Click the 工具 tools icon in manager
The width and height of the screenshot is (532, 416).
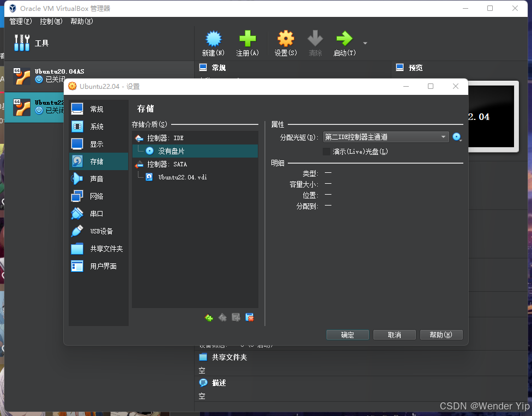[22, 43]
